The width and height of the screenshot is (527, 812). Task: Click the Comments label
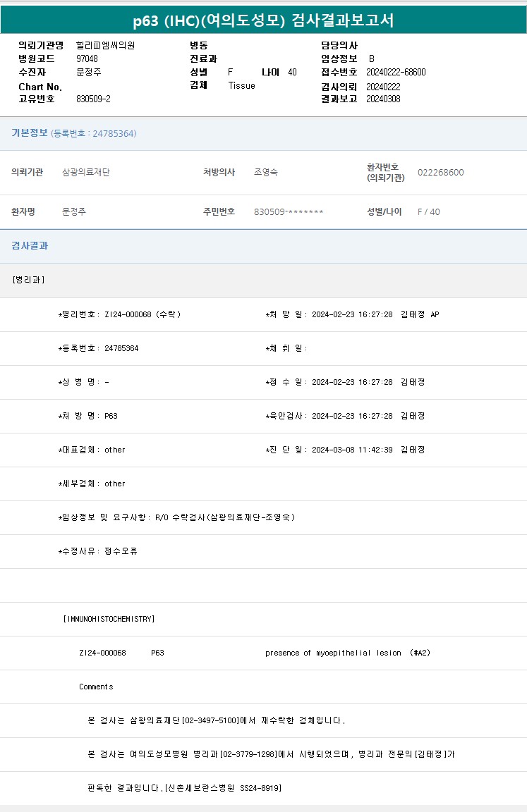coord(96,687)
